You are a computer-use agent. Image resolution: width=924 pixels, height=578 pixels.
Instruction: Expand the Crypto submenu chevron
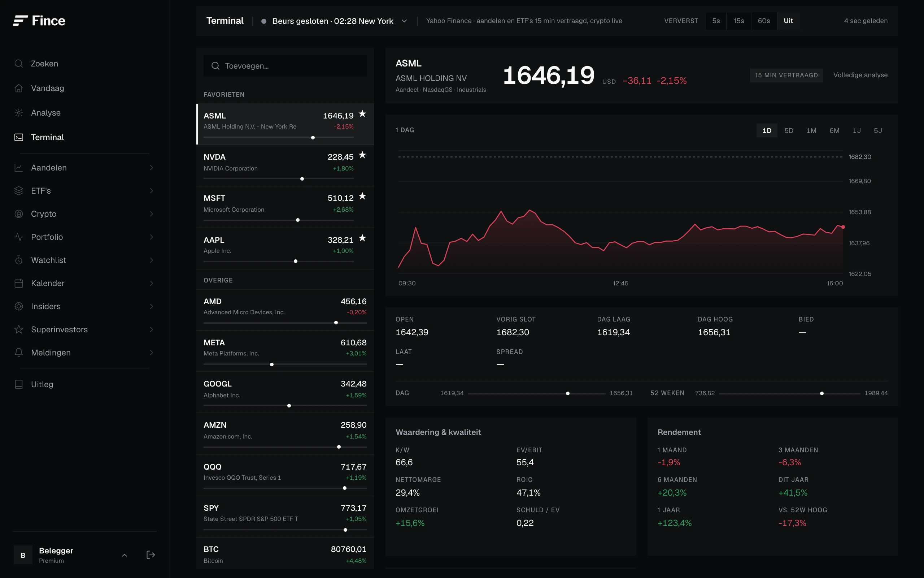point(152,214)
